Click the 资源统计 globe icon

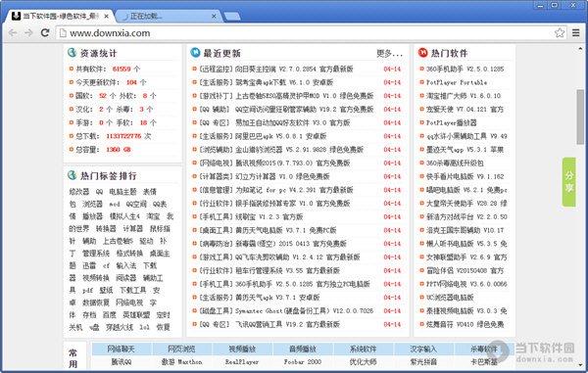click(72, 53)
